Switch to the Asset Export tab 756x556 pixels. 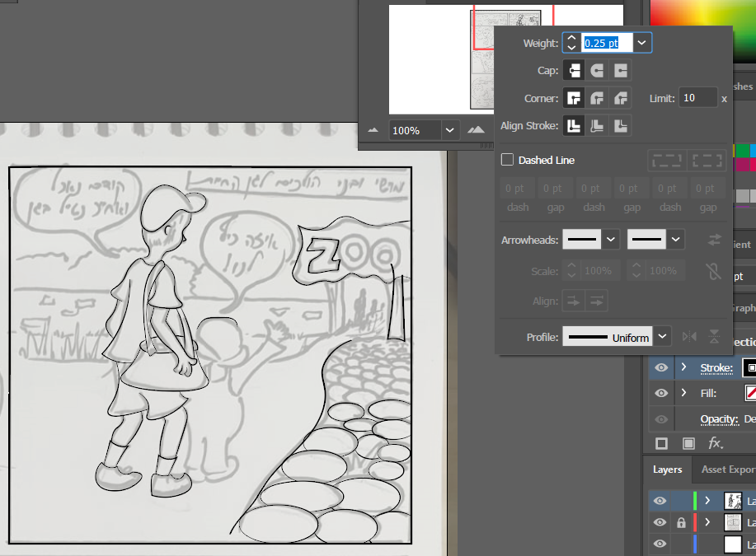click(727, 470)
